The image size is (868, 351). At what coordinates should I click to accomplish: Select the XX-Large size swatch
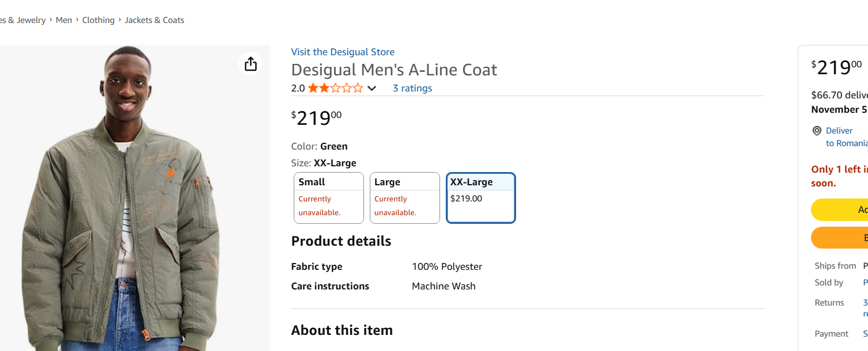[x=481, y=197]
